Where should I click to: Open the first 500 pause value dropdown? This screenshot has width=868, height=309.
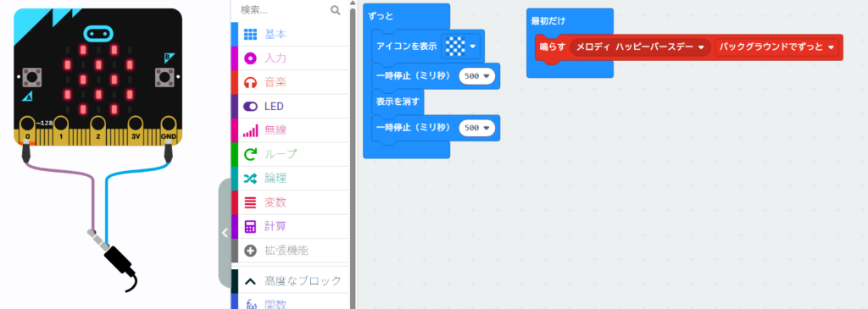tap(476, 76)
